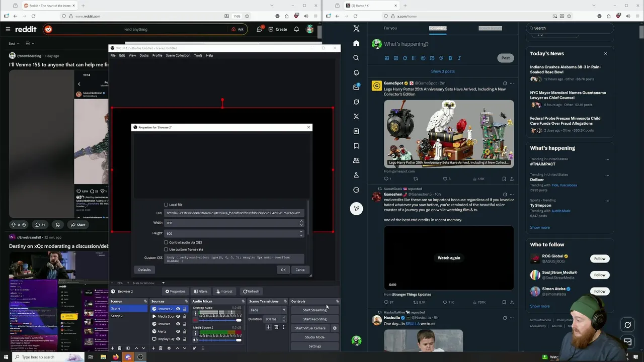Open Messages envelope in the X sidebar
The height and width of the screenshot is (362, 644).
point(356,87)
